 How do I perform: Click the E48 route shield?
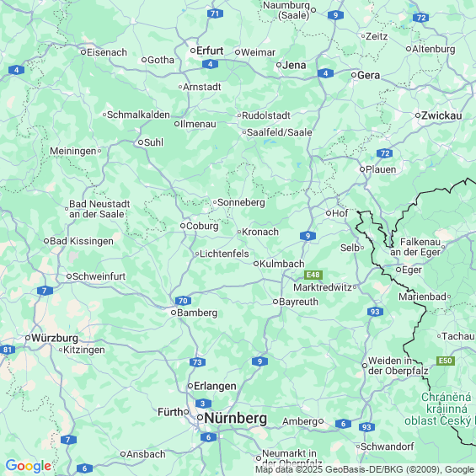point(313,275)
